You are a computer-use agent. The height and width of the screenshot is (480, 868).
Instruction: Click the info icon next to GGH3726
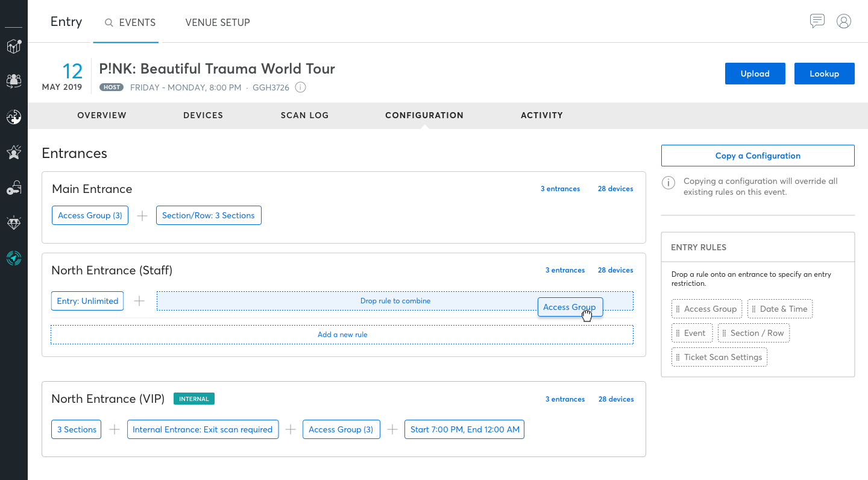pyautogui.click(x=300, y=87)
